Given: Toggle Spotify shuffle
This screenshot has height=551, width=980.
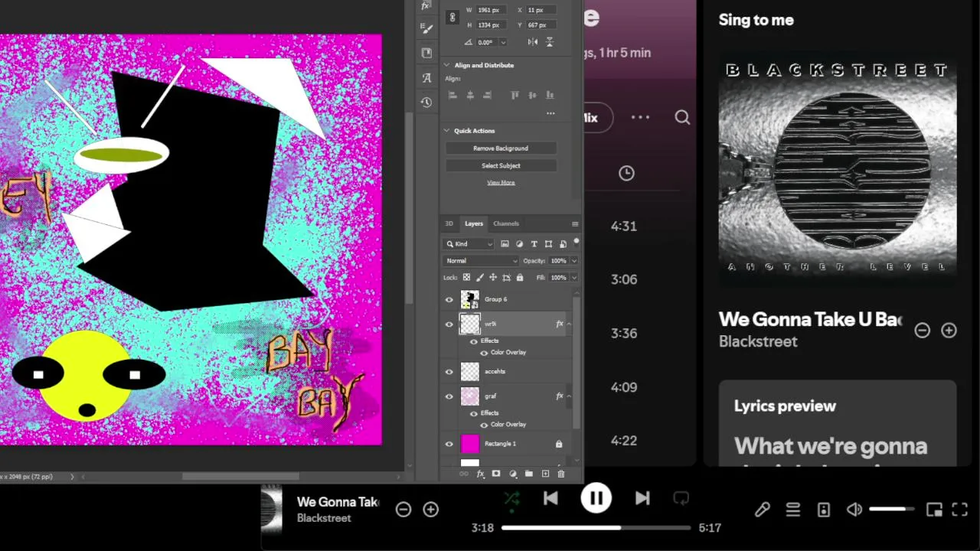Looking at the screenshot, I should click(511, 499).
